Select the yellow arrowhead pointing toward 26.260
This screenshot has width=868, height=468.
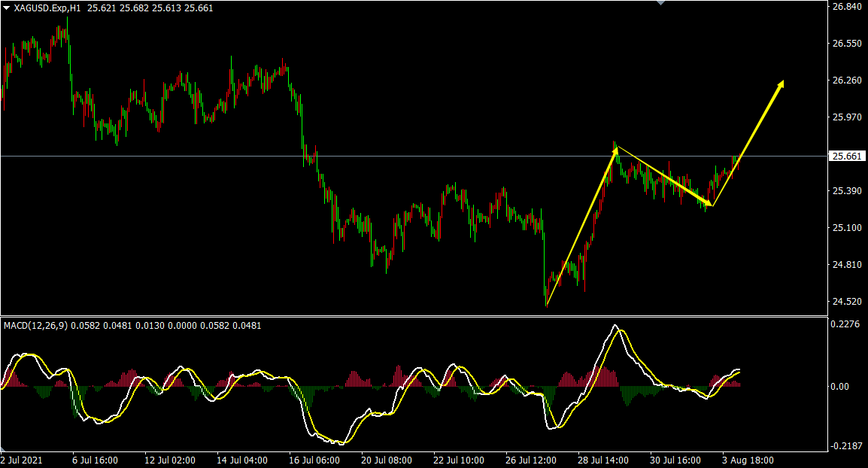780,85
